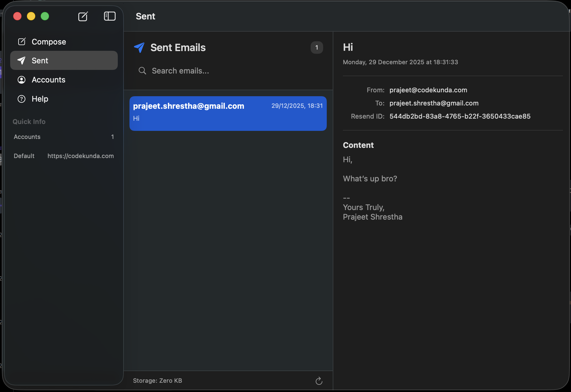The width and height of the screenshot is (571, 392).
Task: Open the Help section
Action: 40,99
